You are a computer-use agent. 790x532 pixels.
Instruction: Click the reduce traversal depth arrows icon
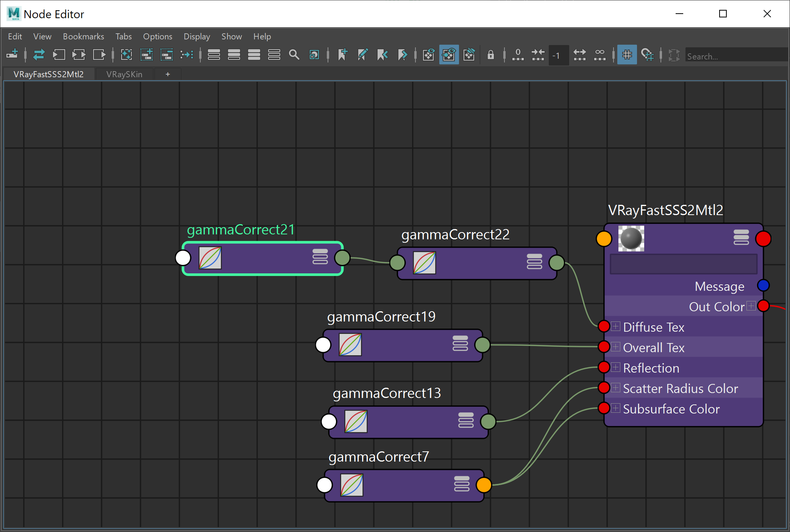[538, 55]
